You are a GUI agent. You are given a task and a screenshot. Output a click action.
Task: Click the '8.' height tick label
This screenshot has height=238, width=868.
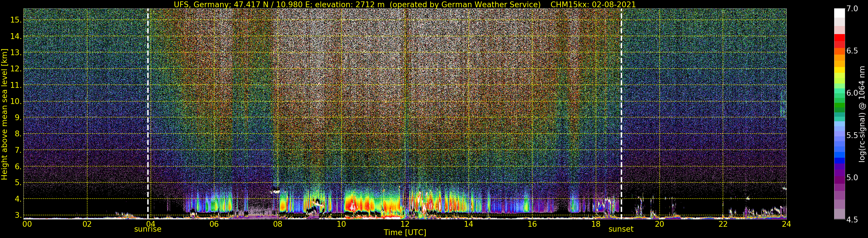(x=18, y=134)
